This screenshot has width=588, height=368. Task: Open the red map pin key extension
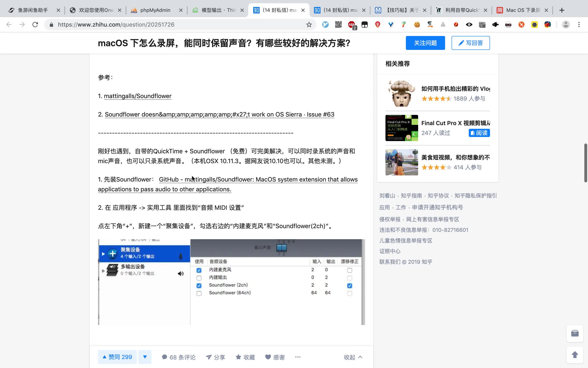(378, 25)
